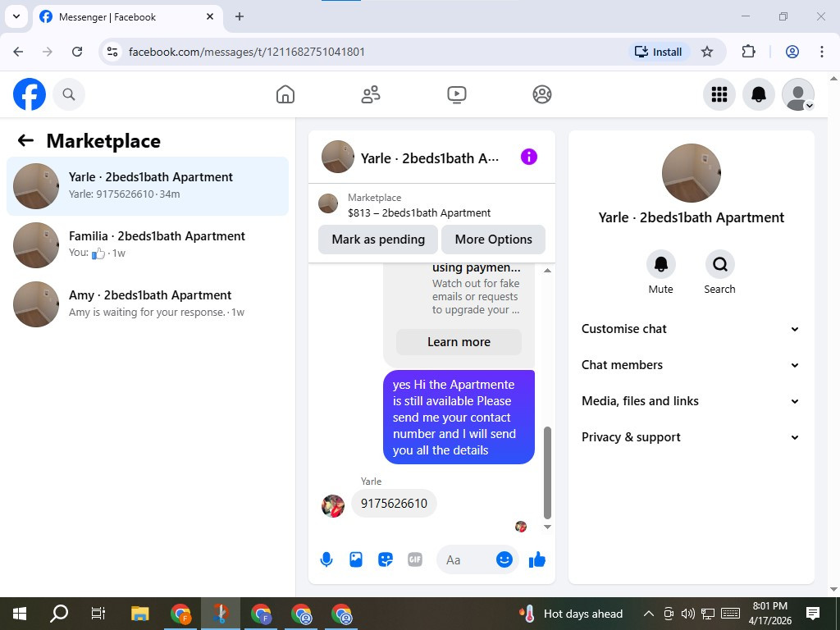Show hidden system tray icons chevron

(x=648, y=614)
